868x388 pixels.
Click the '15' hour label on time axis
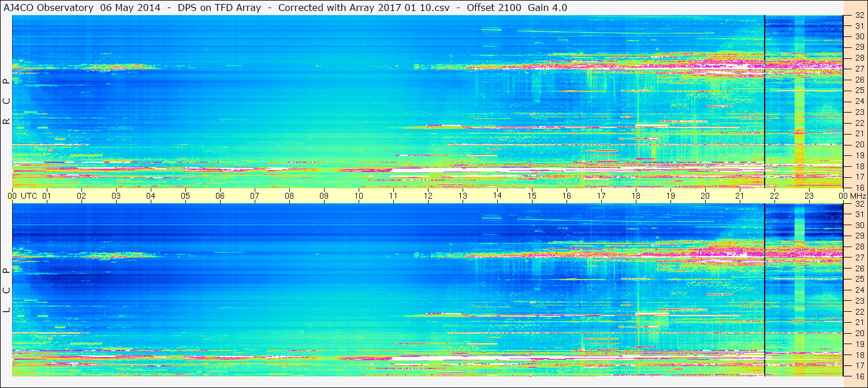pos(532,196)
